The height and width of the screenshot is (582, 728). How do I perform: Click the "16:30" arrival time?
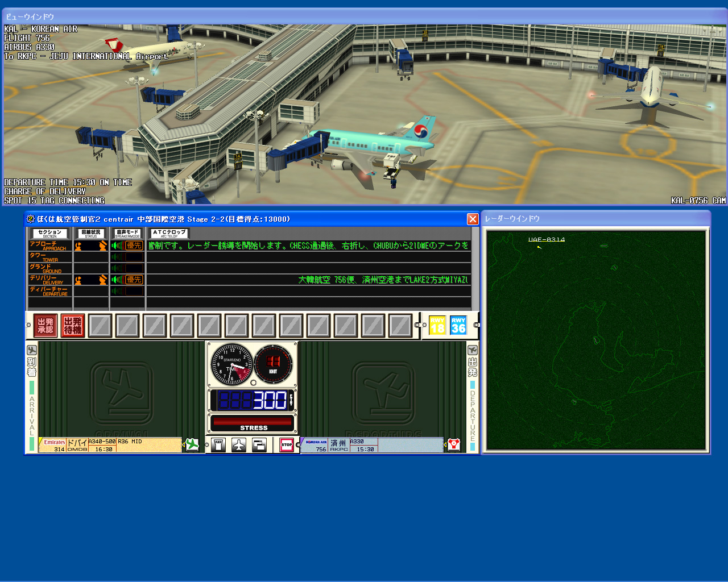click(104, 449)
